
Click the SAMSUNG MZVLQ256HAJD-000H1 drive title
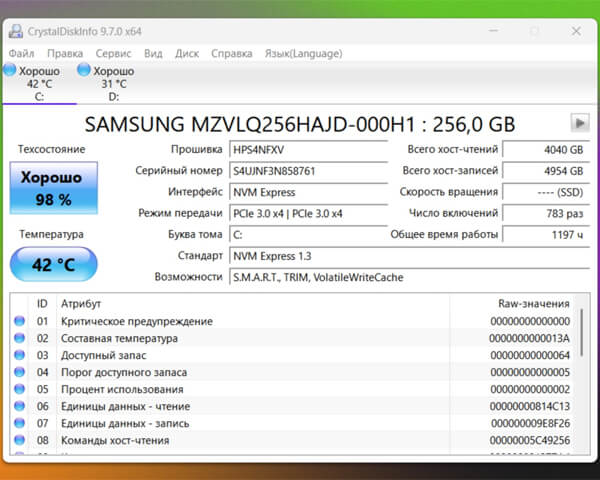(300, 124)
